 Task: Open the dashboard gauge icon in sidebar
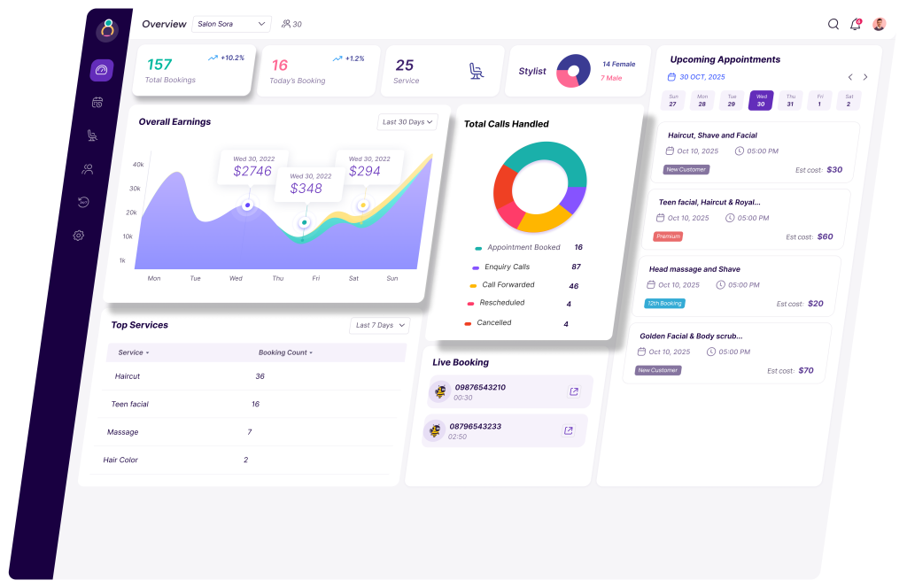(101, 70)
